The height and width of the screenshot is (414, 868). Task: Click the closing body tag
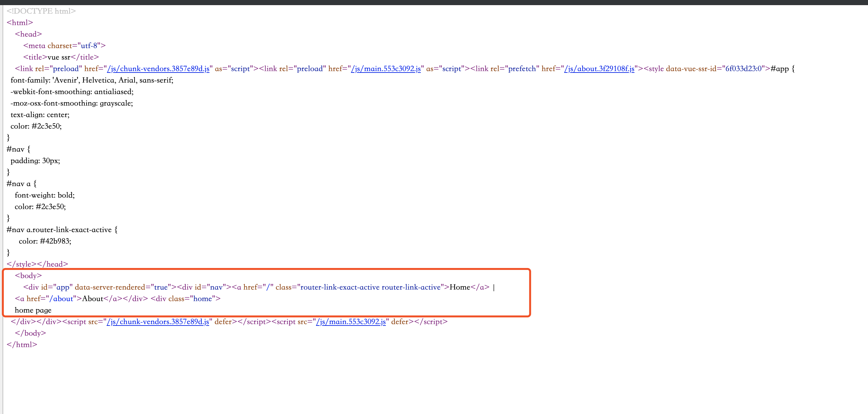(30, 333)
